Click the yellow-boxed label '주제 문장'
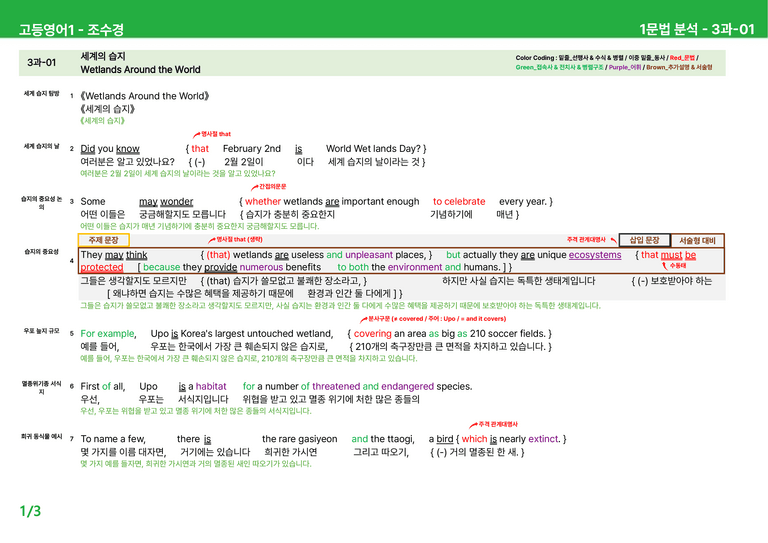The height and width of the screenshot is (543, 768). click(103, 240)
